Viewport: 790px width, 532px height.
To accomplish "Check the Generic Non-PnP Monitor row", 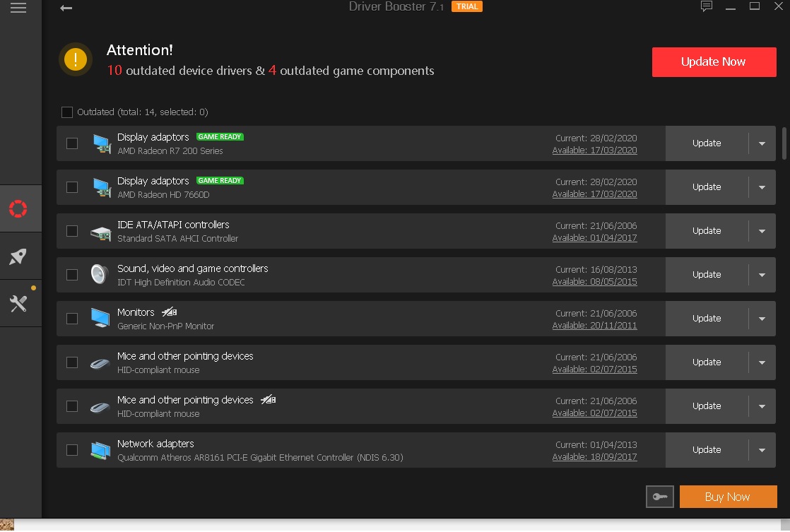I will [x=72, y=319].
